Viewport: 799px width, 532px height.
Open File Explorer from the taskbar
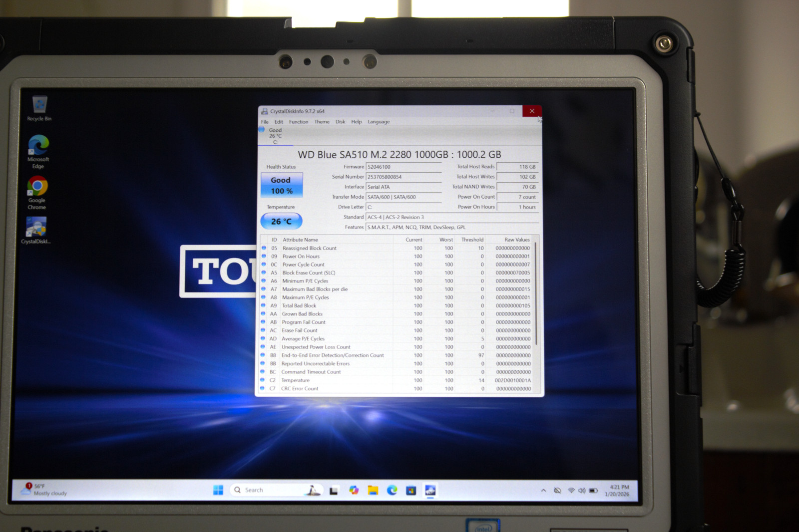click(373, 491)
